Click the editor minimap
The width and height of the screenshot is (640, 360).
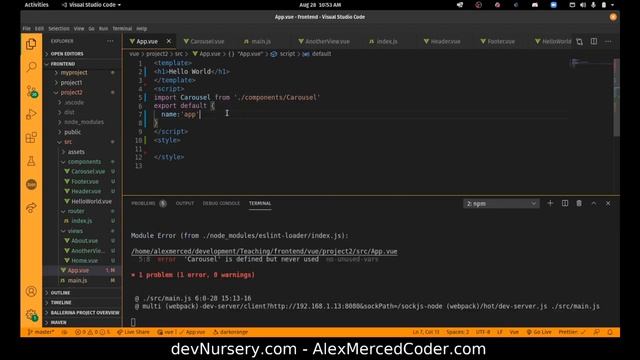[591, 63]
